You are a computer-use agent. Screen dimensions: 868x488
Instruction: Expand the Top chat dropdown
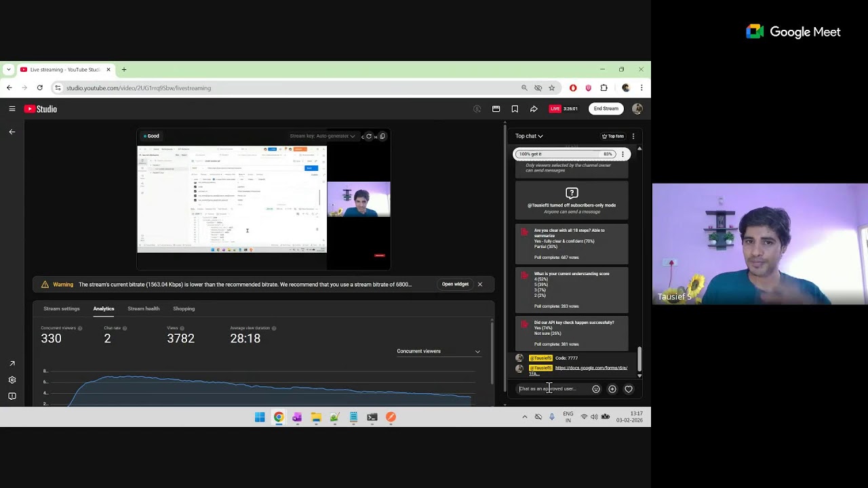pos(529,136)
